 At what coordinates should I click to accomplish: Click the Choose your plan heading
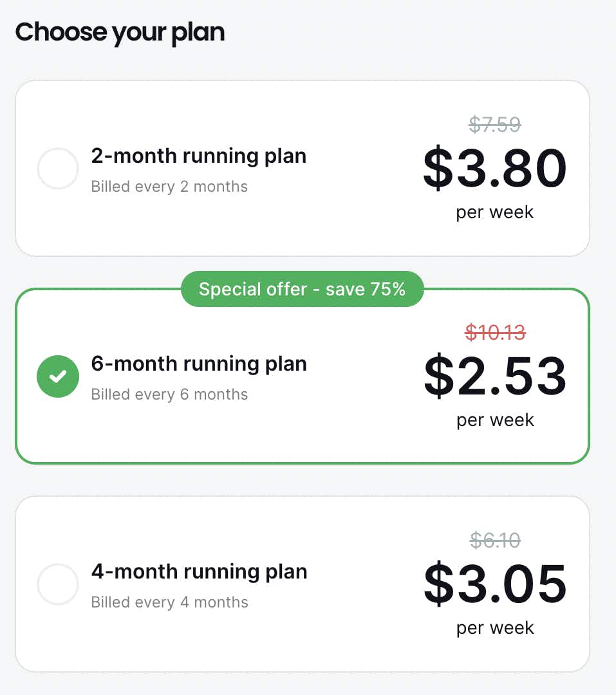[x=120, y=32]
